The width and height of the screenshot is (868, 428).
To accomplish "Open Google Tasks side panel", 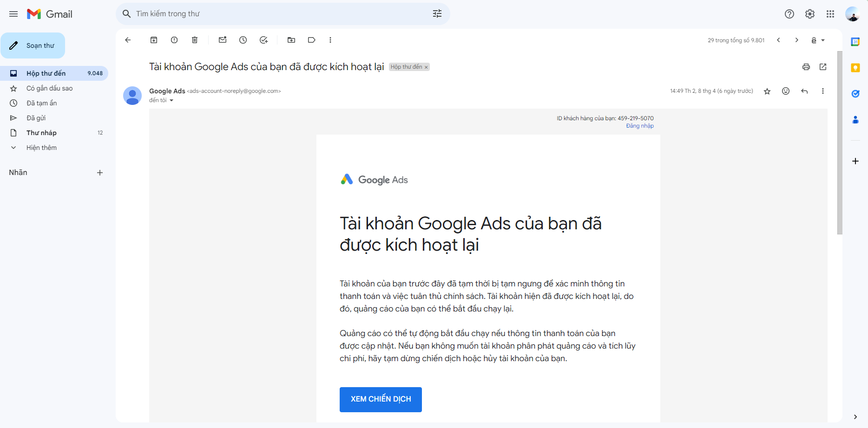I will point(855,94).
